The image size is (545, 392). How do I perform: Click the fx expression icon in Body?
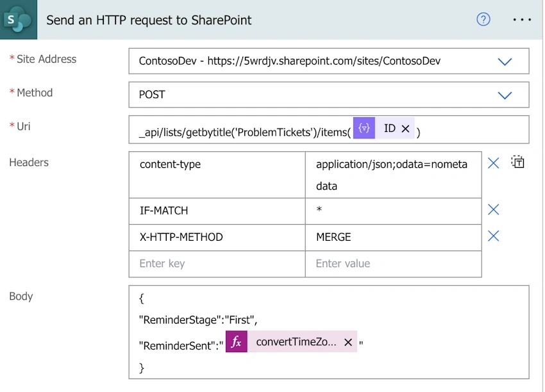click(237, 341)
